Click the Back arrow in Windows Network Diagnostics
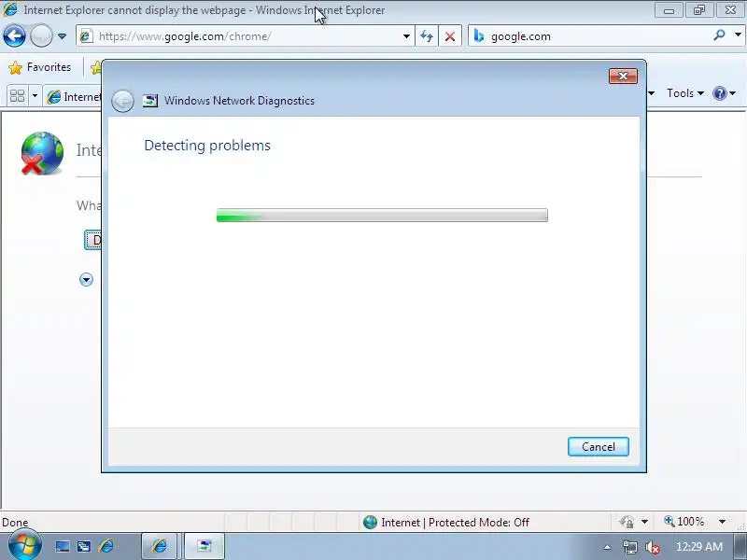 click(x=122, y=101)
